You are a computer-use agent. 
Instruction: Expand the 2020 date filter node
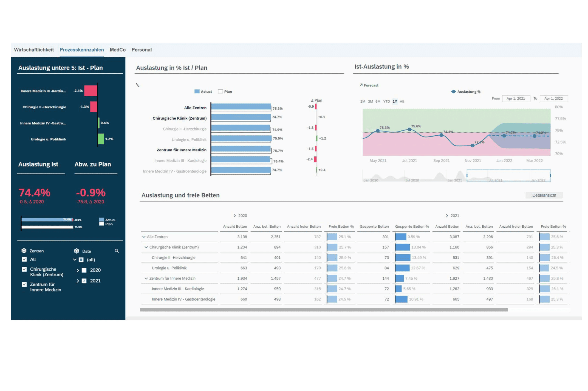(x=78, y=270)
